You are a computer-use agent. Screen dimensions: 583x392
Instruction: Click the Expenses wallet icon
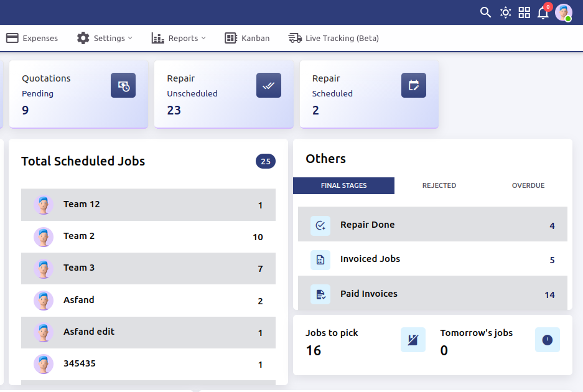[x=11, y=38]
